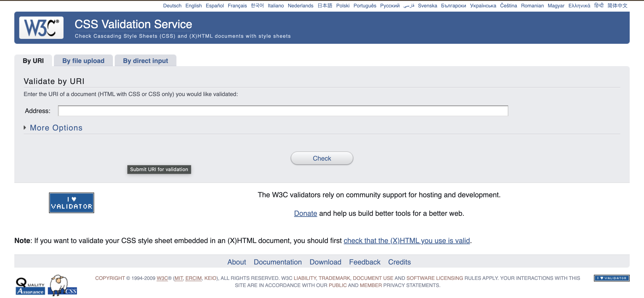This screenshot has width=644, height=298.
Task: Open the Quality Assurance logo
Action: point(30,286)
